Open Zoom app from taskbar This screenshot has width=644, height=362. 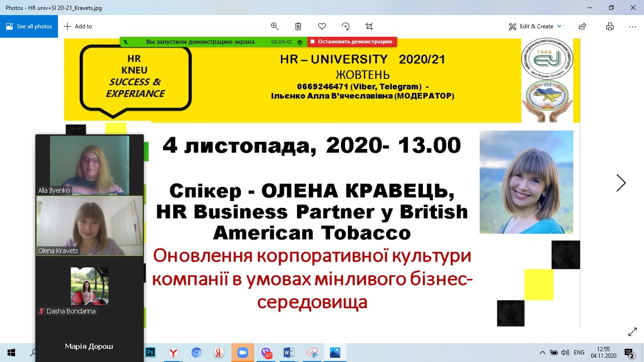[243, 353]
